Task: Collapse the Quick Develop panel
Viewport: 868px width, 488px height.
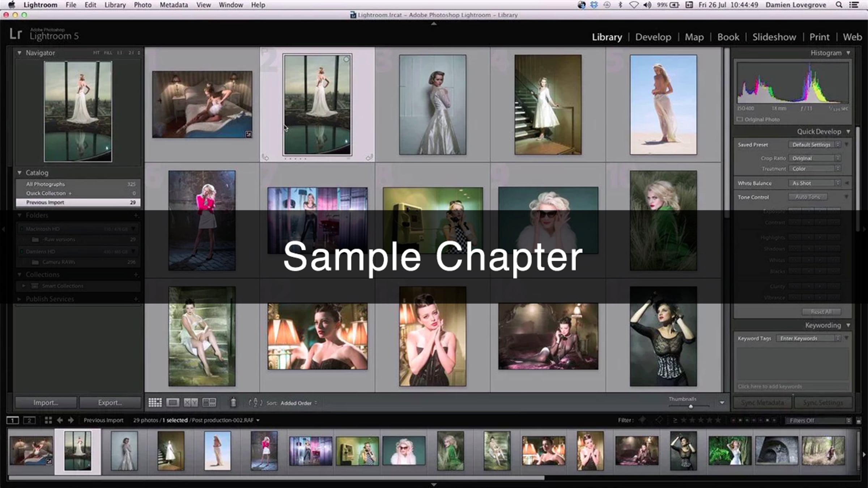Action: coord(848,132)
